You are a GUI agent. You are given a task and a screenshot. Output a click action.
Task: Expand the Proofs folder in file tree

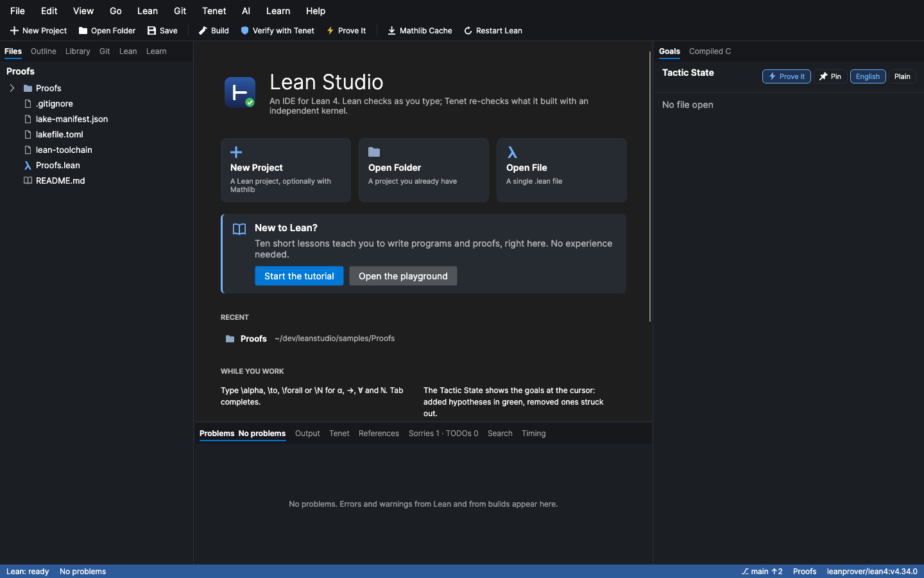click(12, 89)
